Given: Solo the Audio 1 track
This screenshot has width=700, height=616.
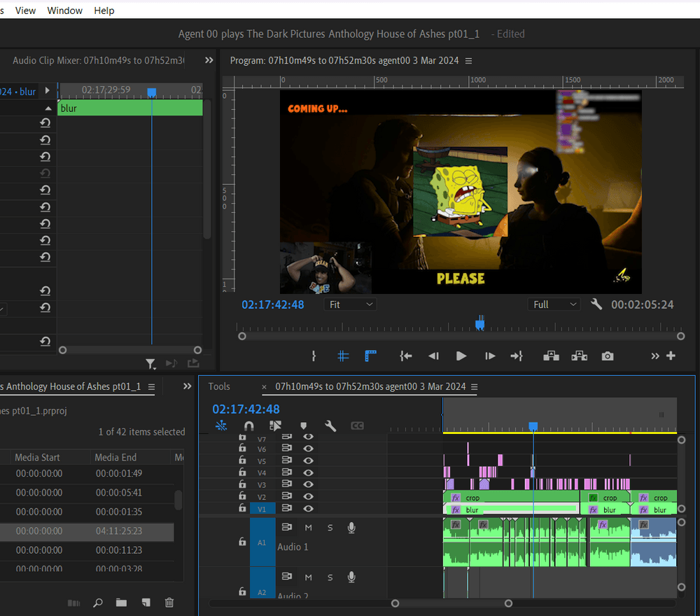Looking at the screenshot, I should click(x=330, y=527).
